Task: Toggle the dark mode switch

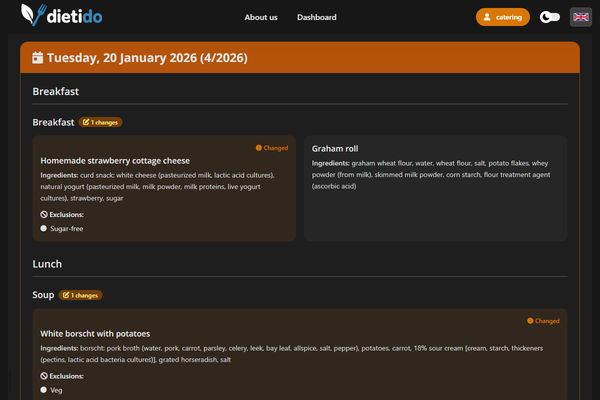Action: [549, 17]
